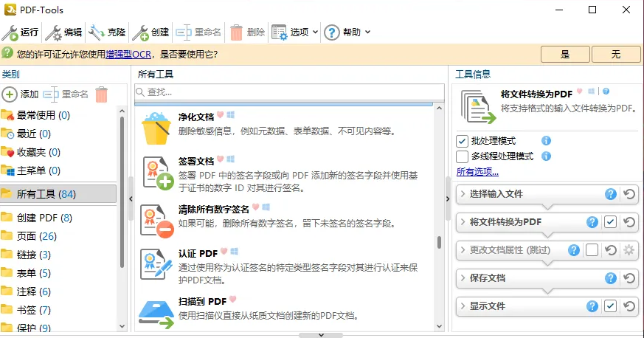
Task: Click the 重命名 button in the category panel
Action: [x=66, y=94]
